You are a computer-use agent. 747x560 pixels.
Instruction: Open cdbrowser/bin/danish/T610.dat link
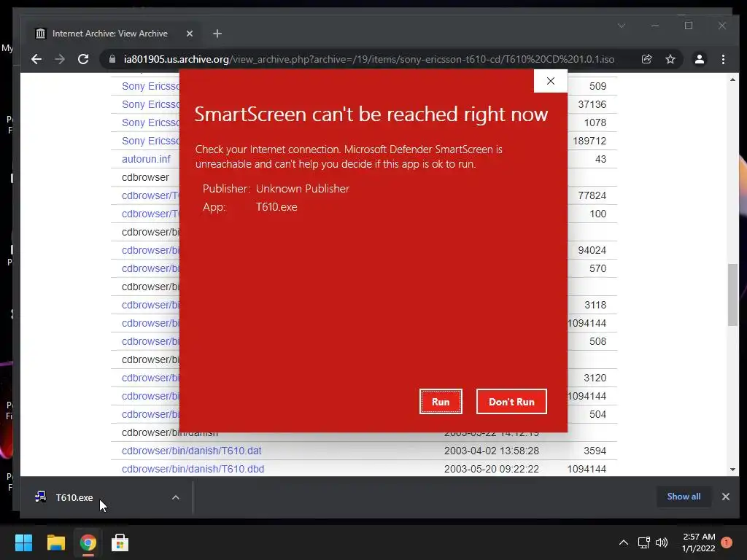(x=192, y=451)
